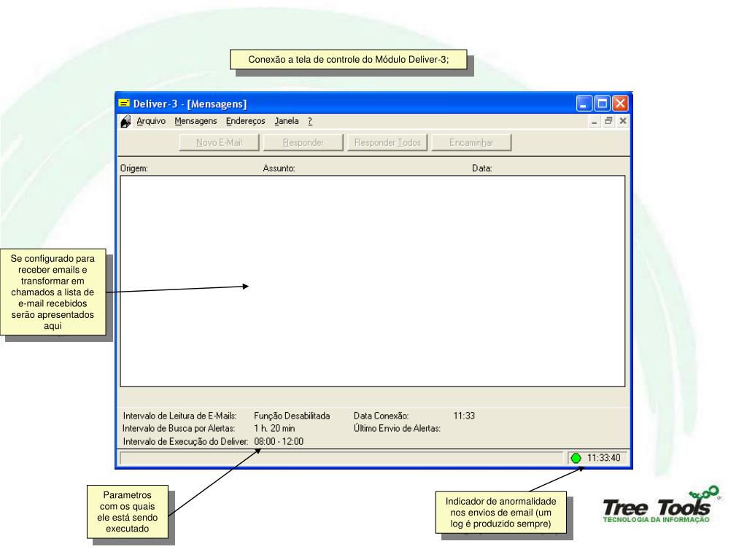This screenshot has height=560, width=747.
Task: Click the Data Conexão label
Action: (381, 416)
